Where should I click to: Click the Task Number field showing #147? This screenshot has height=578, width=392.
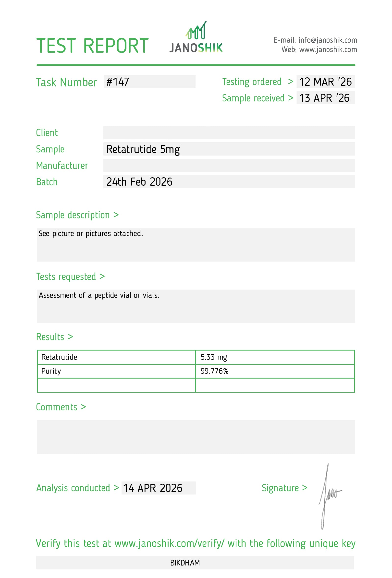coord(149,81)
